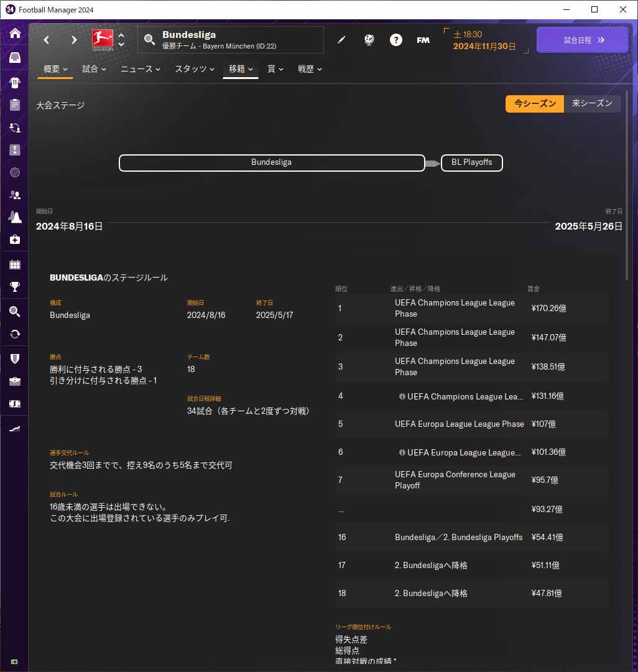This screenshot has height=672, width=638.
Task: Click end date 2025年5月26日
Action: 589,226
